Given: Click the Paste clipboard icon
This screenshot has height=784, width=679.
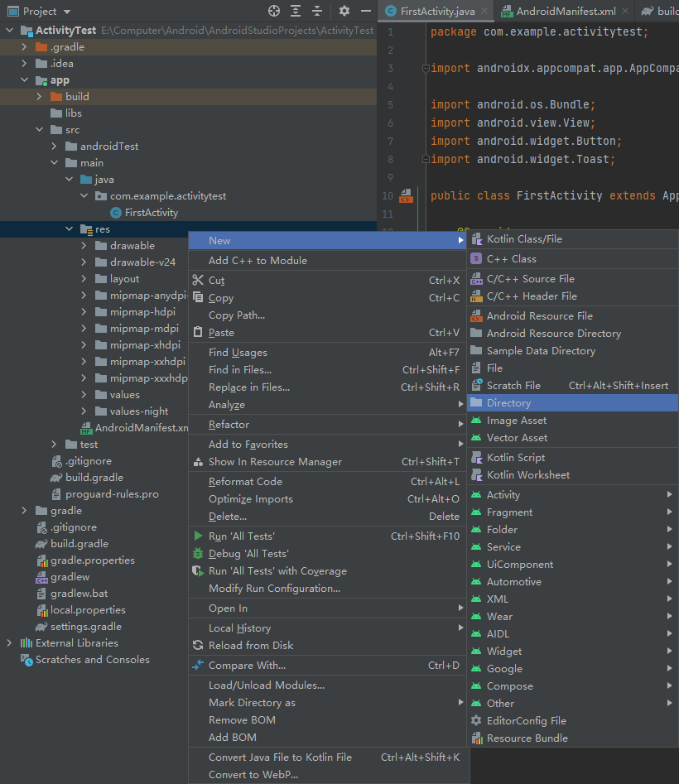Looking at the screenshot, I should tap(198, 333).
